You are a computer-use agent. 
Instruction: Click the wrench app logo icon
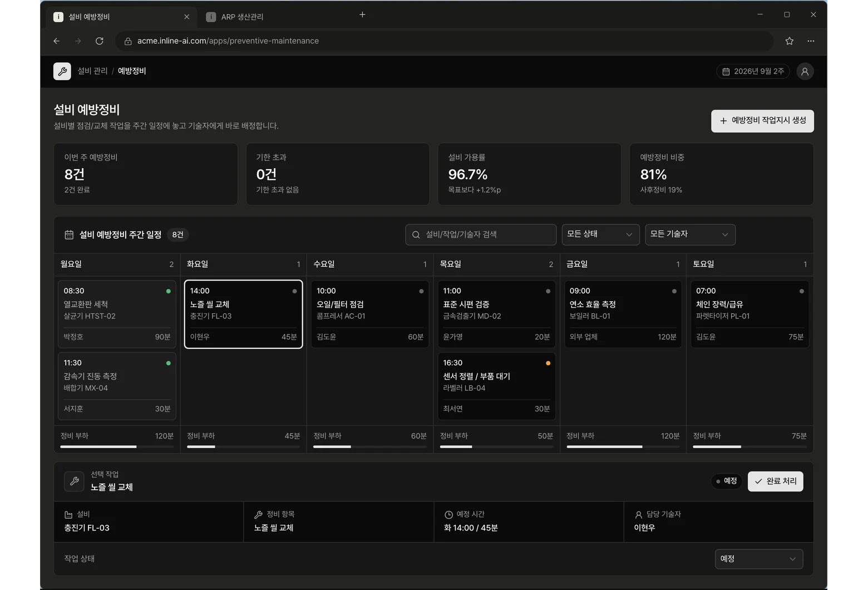point(62,71)
